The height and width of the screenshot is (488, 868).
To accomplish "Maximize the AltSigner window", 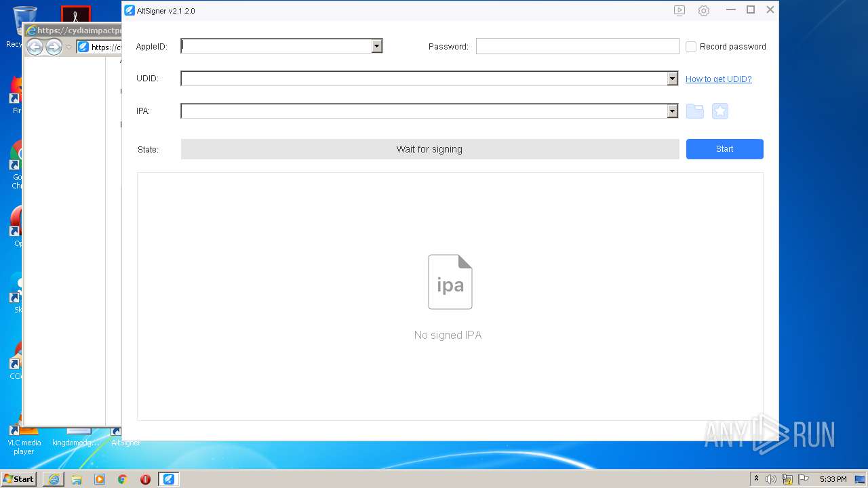I will tap(751, 10).
